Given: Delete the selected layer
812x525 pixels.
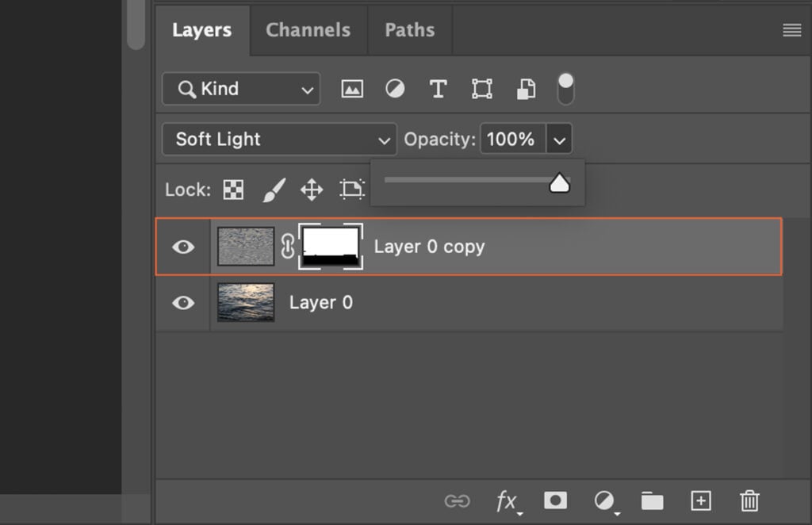Looking at the screenshot, I should [749, 500].
